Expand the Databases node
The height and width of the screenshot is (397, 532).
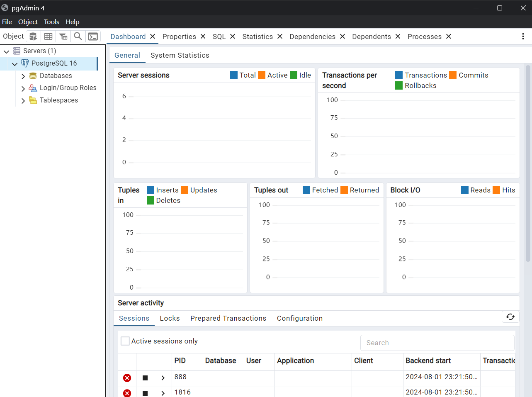click(x=23, y=76)
